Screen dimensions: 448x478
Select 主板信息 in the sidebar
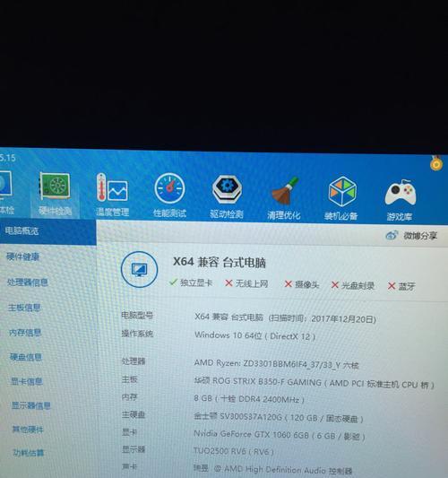24,308
